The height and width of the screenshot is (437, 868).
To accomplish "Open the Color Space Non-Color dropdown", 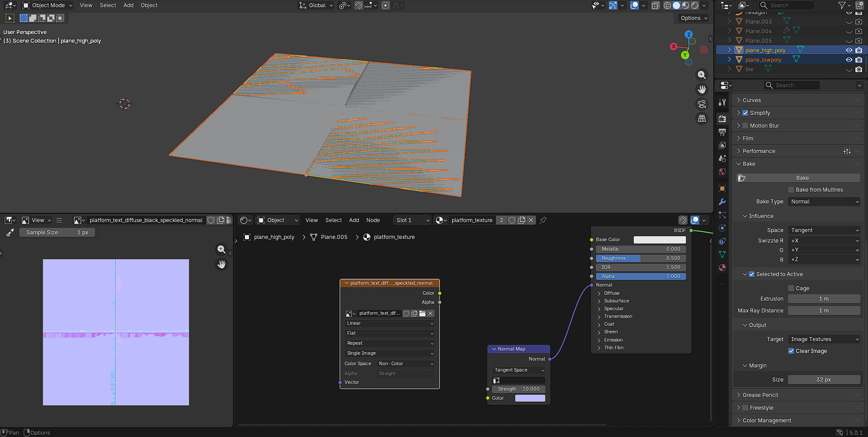I will (x=405, y=364).
